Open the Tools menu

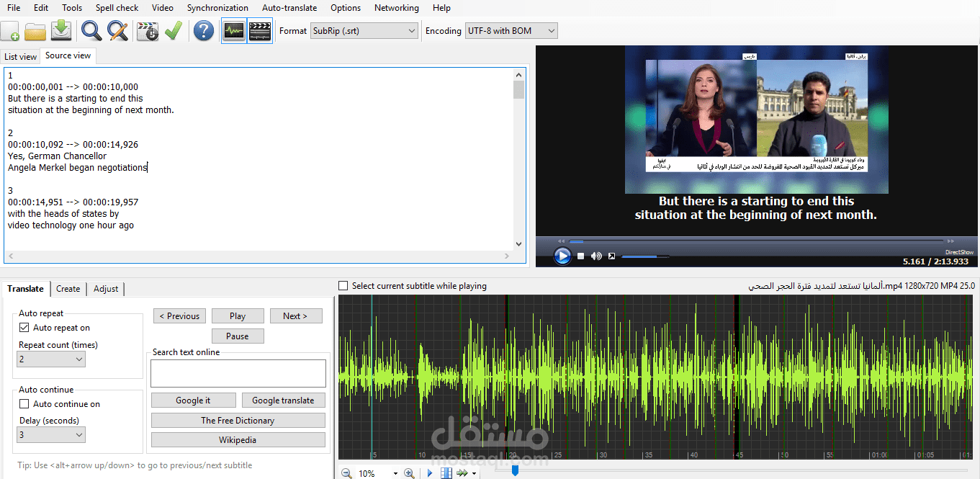(72, 8)
